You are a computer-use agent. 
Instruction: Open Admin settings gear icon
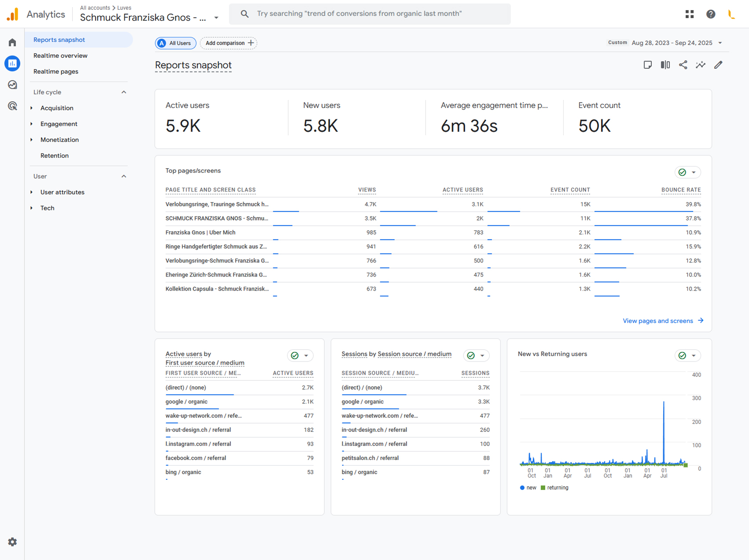tap(12, 542)
